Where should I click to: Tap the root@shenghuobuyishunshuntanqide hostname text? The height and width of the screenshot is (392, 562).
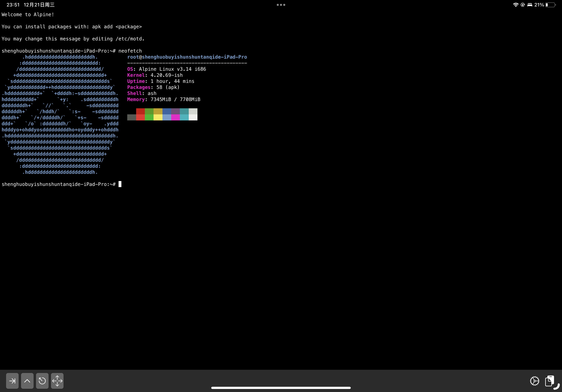pos(187,57)
